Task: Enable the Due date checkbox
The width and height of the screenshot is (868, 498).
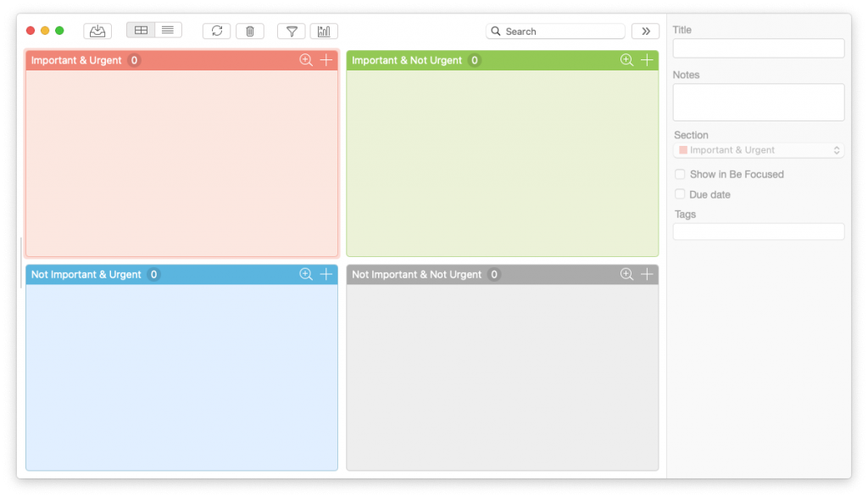Action: pyautogui.click(x=680, y=194)
